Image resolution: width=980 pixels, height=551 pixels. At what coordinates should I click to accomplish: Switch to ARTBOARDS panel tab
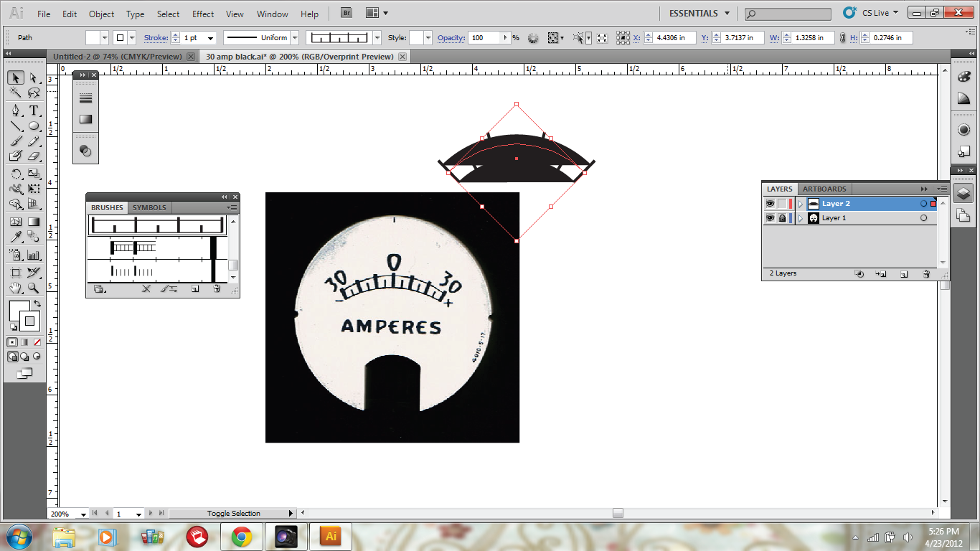pyautogui.click(x=824, y=189)
